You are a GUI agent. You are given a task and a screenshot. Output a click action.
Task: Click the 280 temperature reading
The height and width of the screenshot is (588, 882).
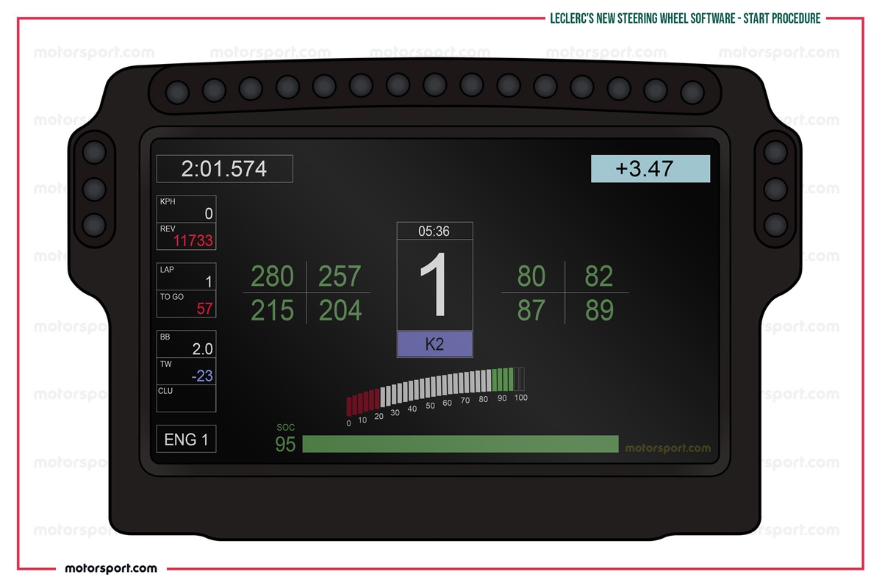tap(272, 276)
